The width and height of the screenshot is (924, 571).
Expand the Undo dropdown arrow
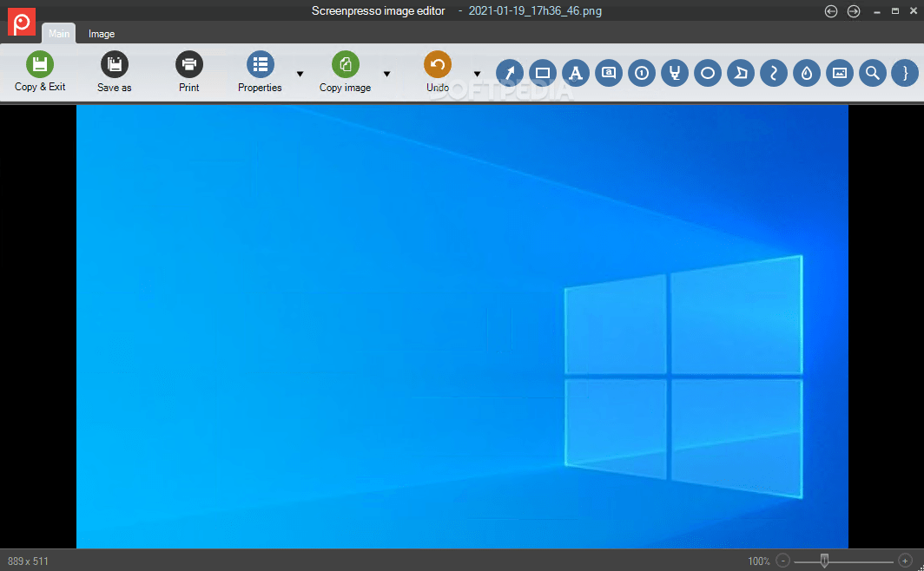click(x=478, y=74)
